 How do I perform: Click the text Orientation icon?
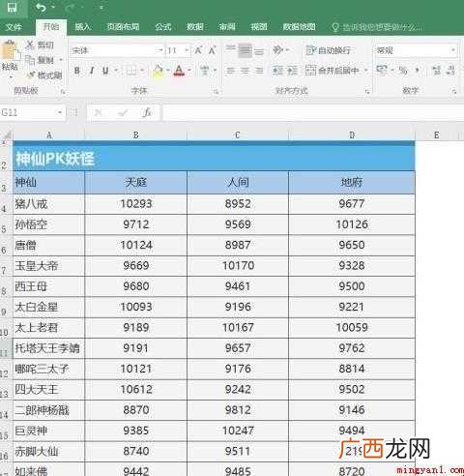tap(277, 50)
